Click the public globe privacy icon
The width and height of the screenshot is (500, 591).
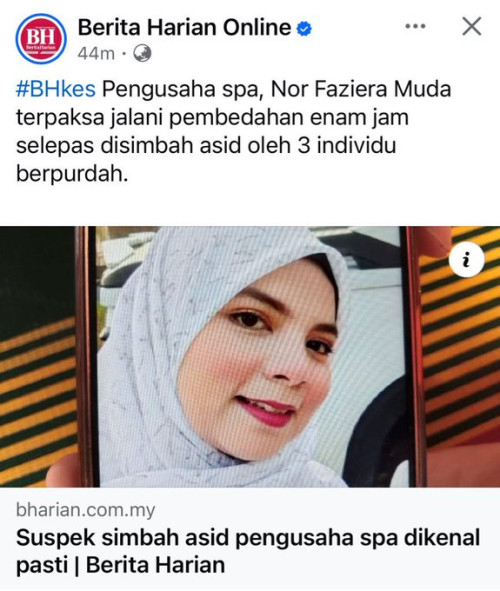click(142, 53)
